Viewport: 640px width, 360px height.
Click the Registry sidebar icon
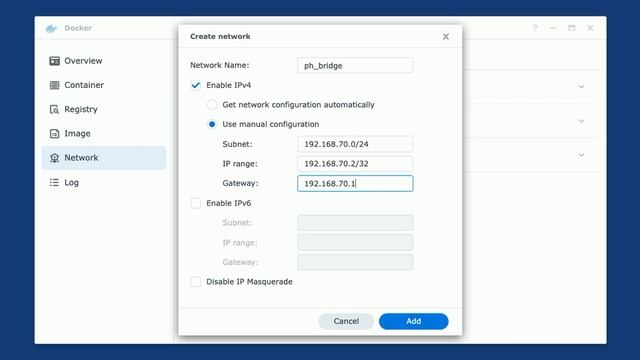54,109
